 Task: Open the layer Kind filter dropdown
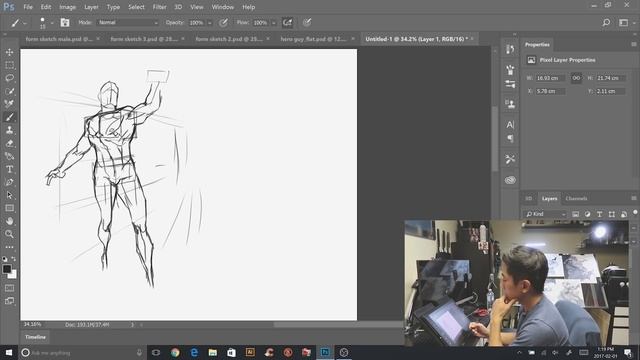546,214
